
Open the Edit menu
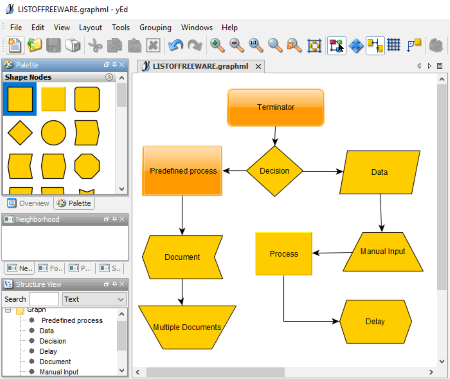coord(38,27)
